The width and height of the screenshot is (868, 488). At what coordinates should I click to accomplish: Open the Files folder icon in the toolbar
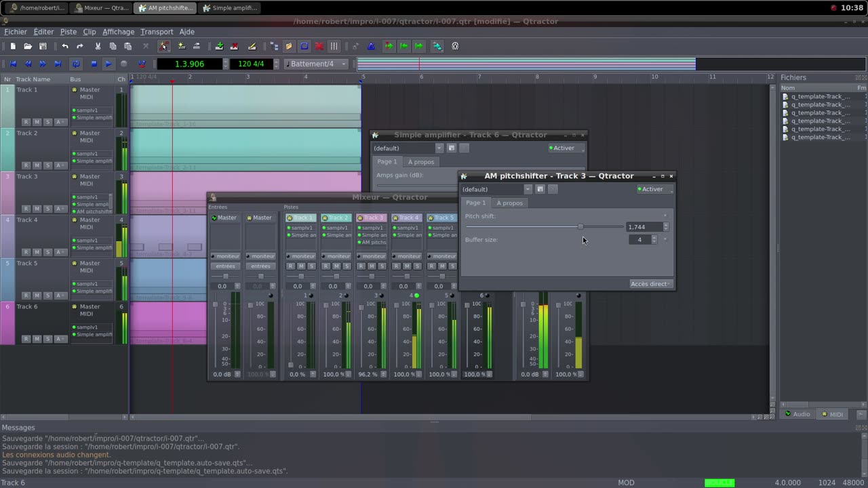click(289, 46)
